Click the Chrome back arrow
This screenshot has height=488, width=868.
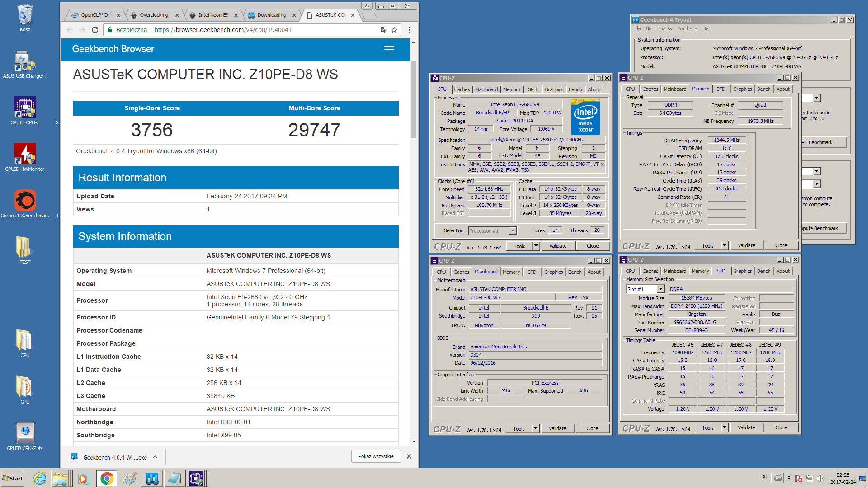pos(69,30)
